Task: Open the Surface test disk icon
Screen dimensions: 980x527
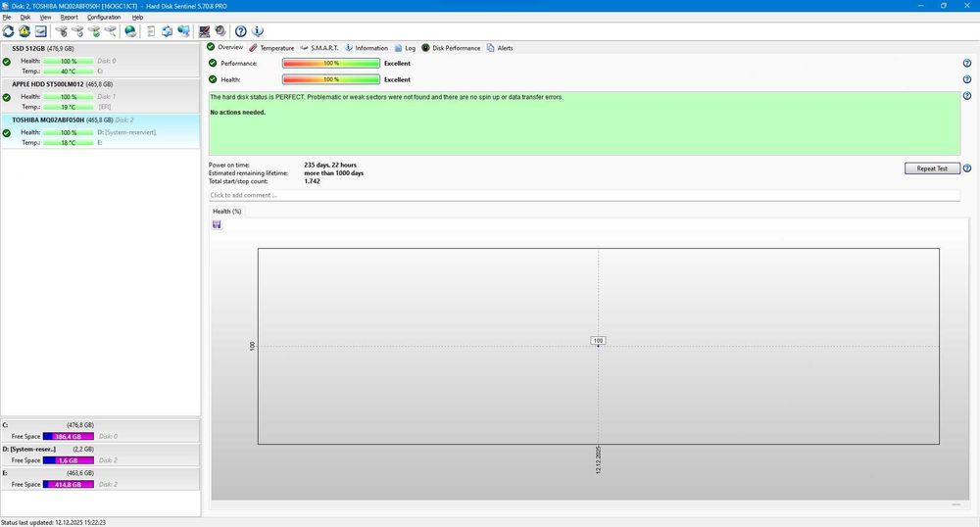Action: 111,31
